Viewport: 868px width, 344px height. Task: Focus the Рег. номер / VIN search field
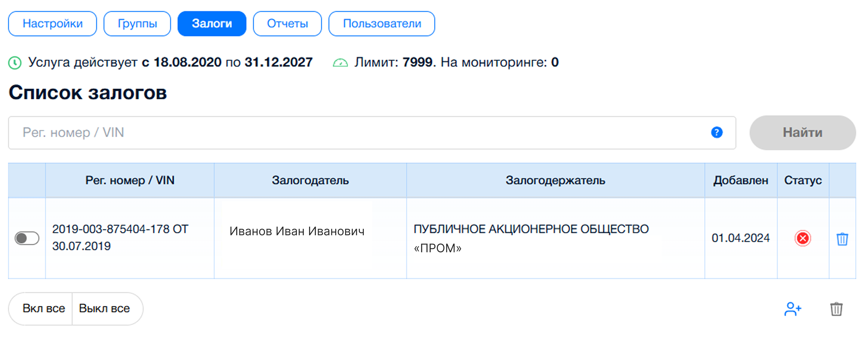click(372, 133)
